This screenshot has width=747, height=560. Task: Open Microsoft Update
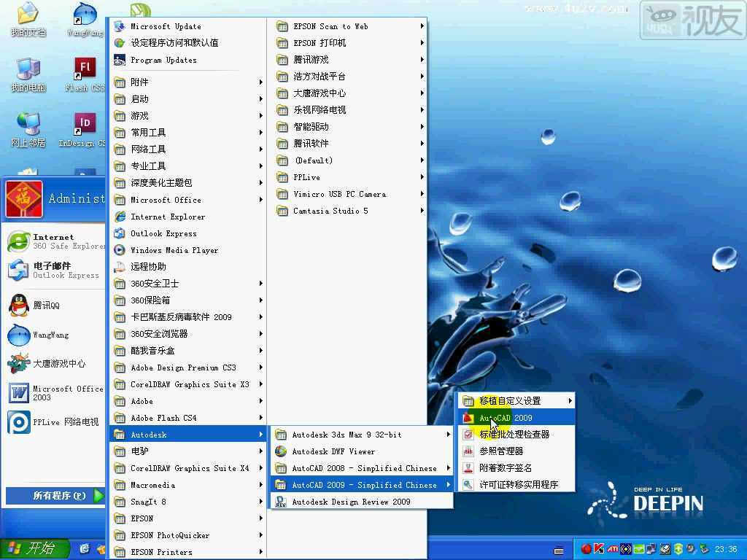tap(187, 26)
